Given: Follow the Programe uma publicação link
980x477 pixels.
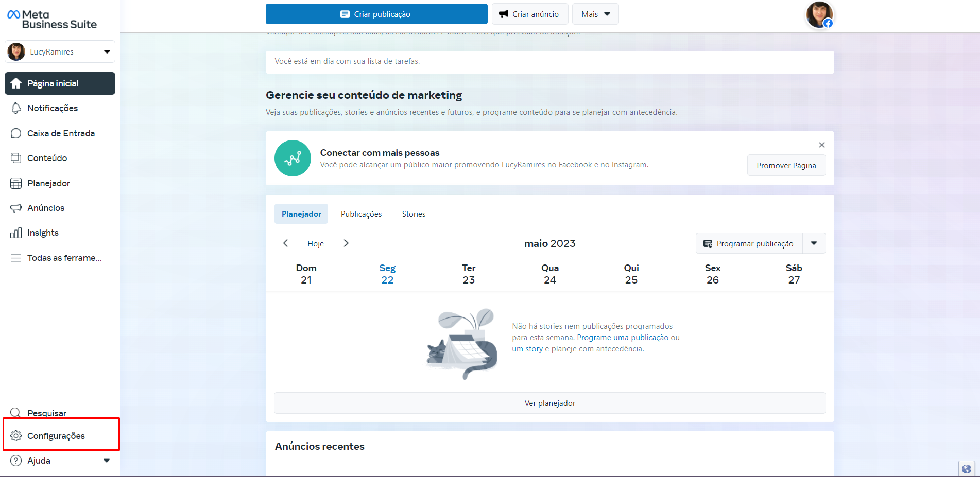Looking at the screenshot, I should point(622,338).
